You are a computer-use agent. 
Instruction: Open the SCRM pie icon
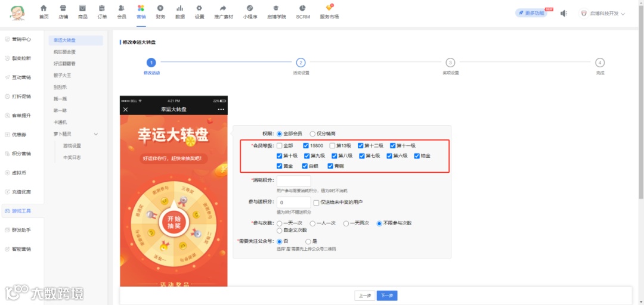coord(303,8)
